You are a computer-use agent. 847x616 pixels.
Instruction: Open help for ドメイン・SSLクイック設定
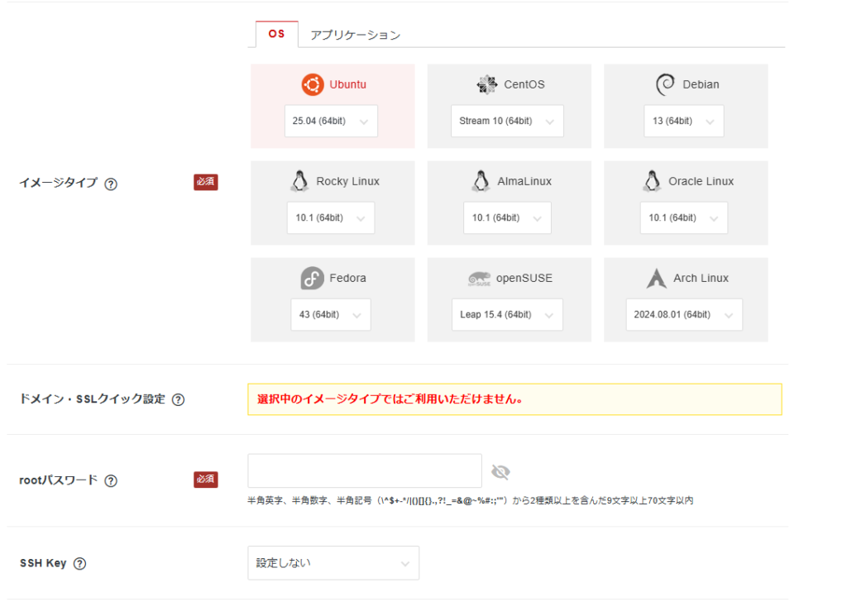click(178, 399)
